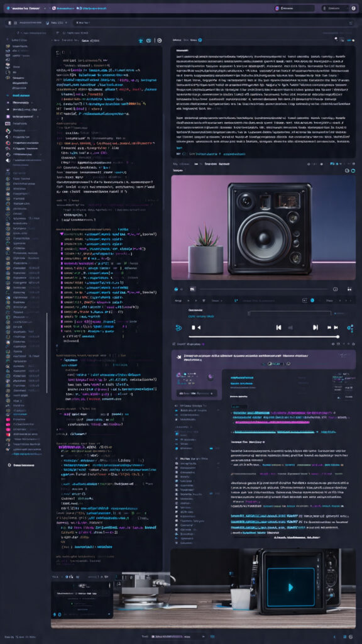Screen dimensions: 362x644
Task: Click the dimmed volume icon in player controls
Action: tap(290, 327)
